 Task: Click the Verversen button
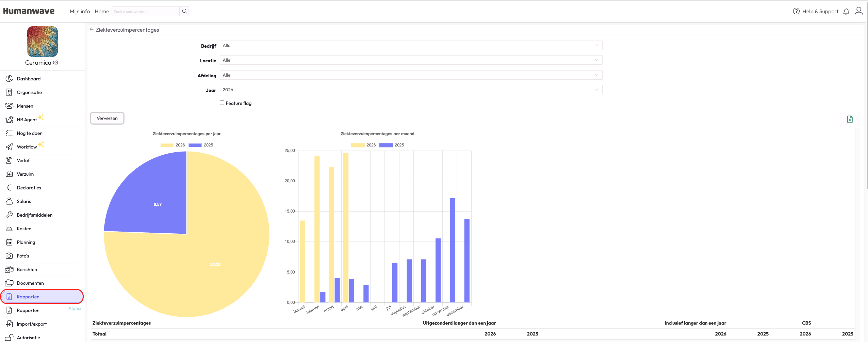(107, 118)
